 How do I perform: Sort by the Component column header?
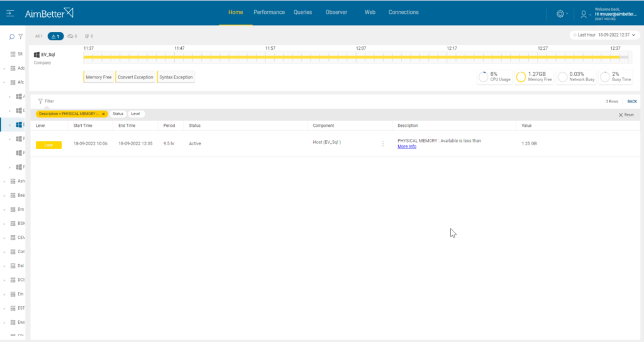tap(323, 126)
